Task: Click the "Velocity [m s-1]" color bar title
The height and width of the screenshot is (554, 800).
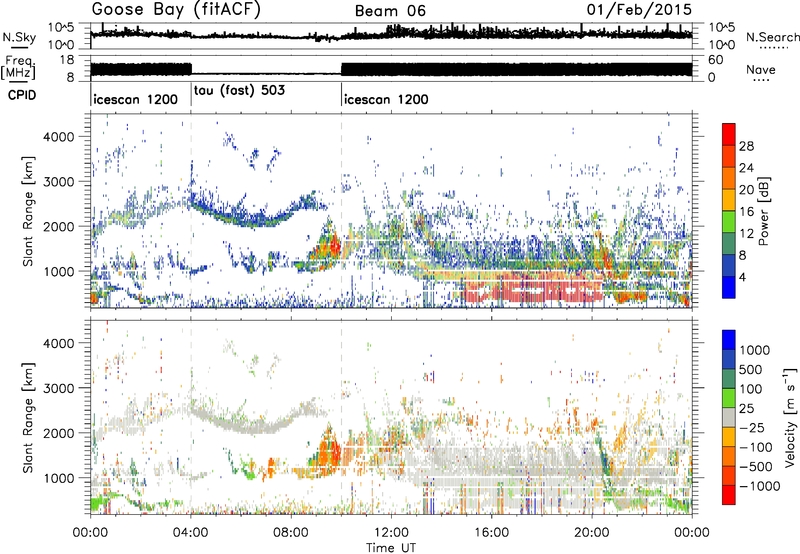Action: (x=790, y=417)
